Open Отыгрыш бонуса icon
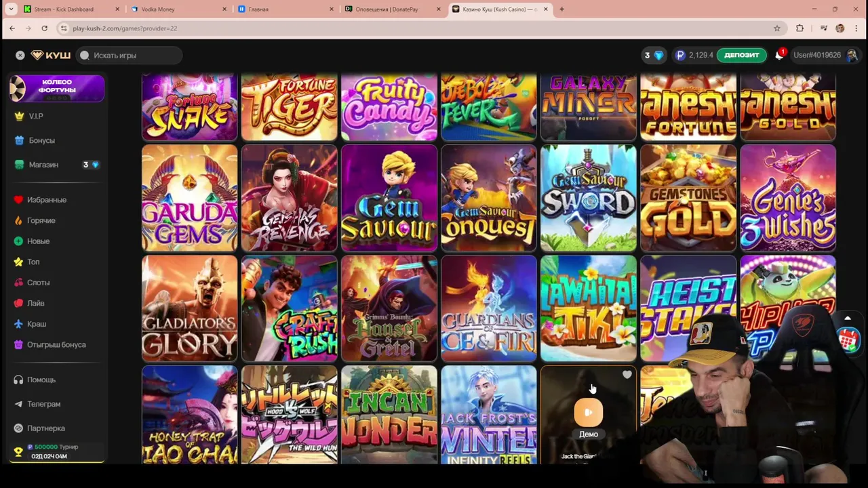This screenshot has width=868, height=488. 18,344
